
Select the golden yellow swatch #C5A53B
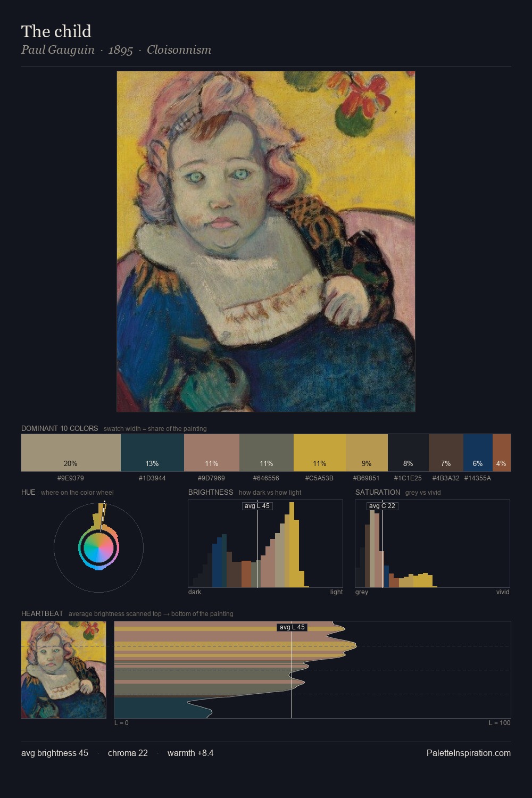320,453
